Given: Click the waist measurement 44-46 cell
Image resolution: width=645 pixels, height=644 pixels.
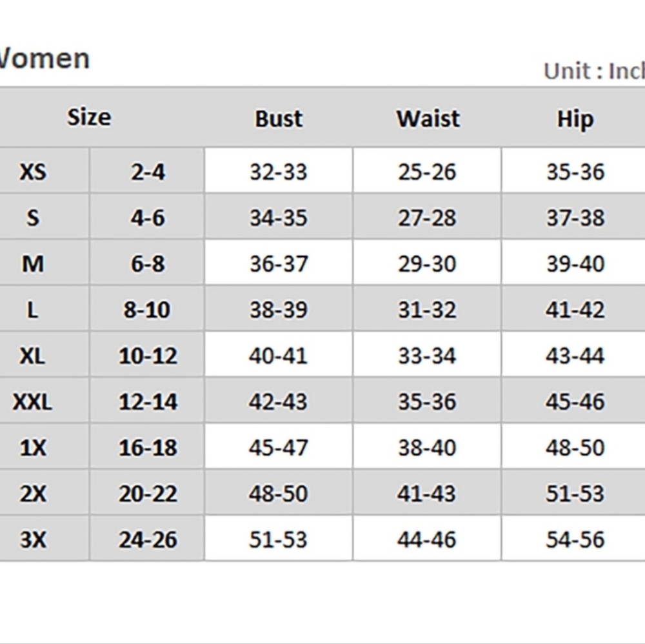Looking at the screenshot, I should [x=427, y=539].
